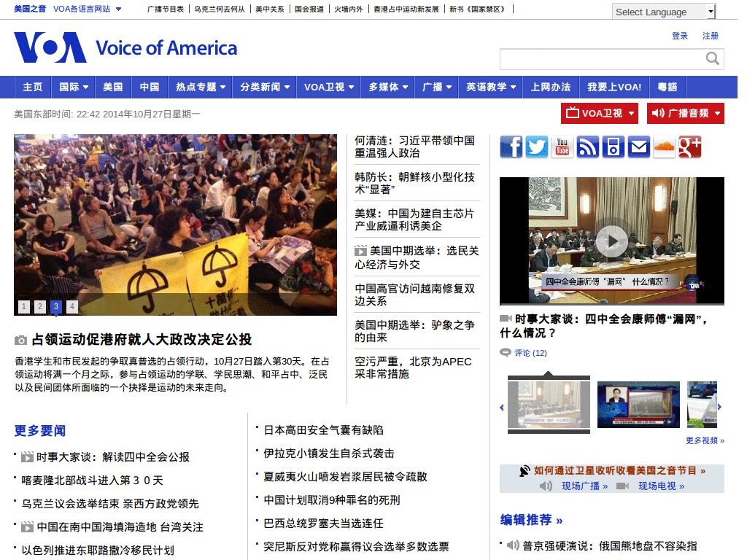Screen dimensions: 747x560
Task: Click into the search text field
Action: click(x=602, y=59)
